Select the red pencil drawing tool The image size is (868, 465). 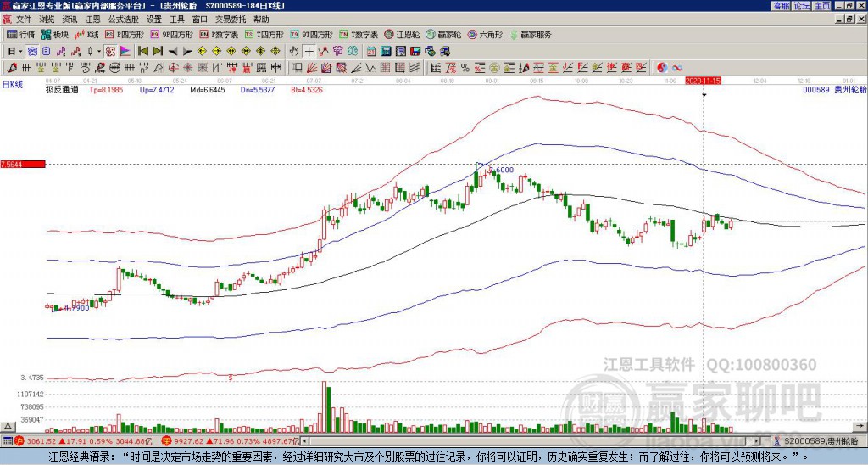coord(11,68)
